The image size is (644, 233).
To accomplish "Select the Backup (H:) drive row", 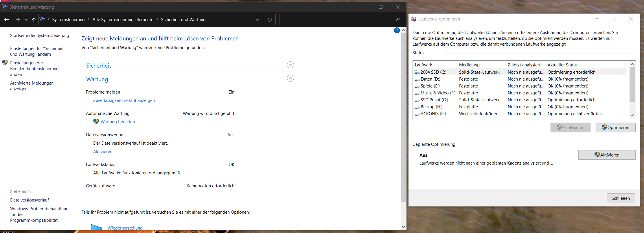I will pyautogui.click(x=519, y=107).
